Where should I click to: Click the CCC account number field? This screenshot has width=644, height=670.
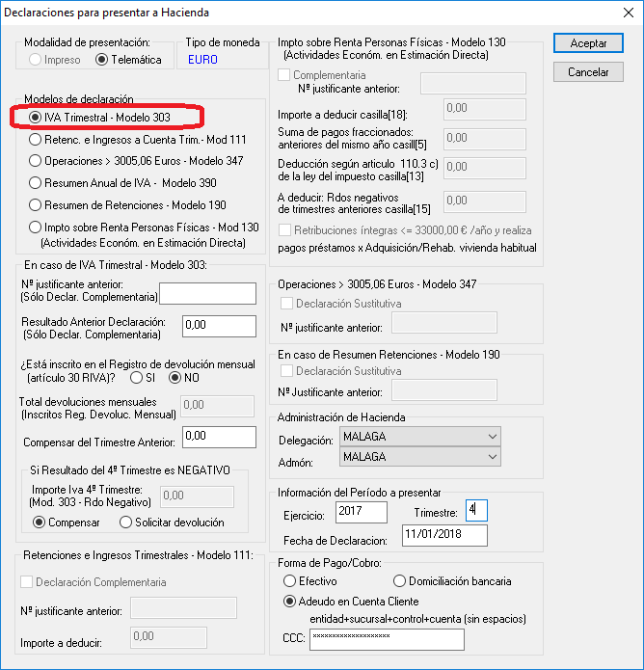coord(387,639)
